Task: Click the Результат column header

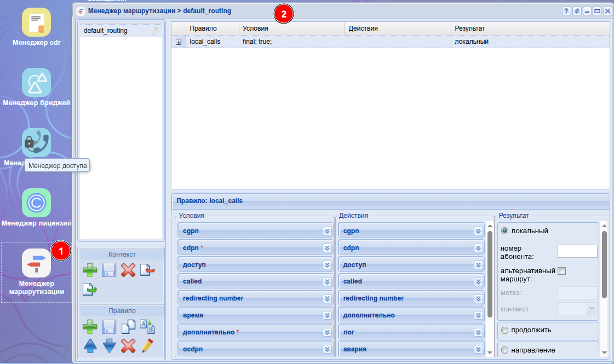Action: tap(530, 28)
